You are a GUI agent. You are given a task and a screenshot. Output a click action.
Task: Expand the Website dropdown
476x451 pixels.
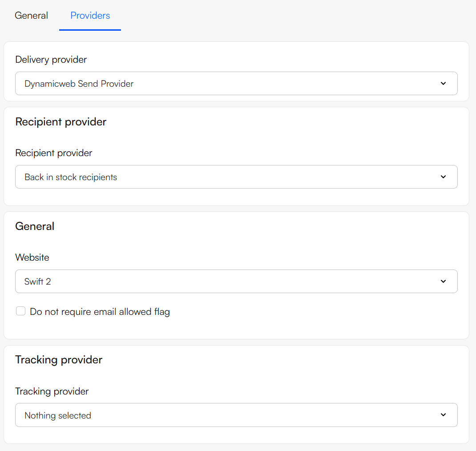coord(236,282)
